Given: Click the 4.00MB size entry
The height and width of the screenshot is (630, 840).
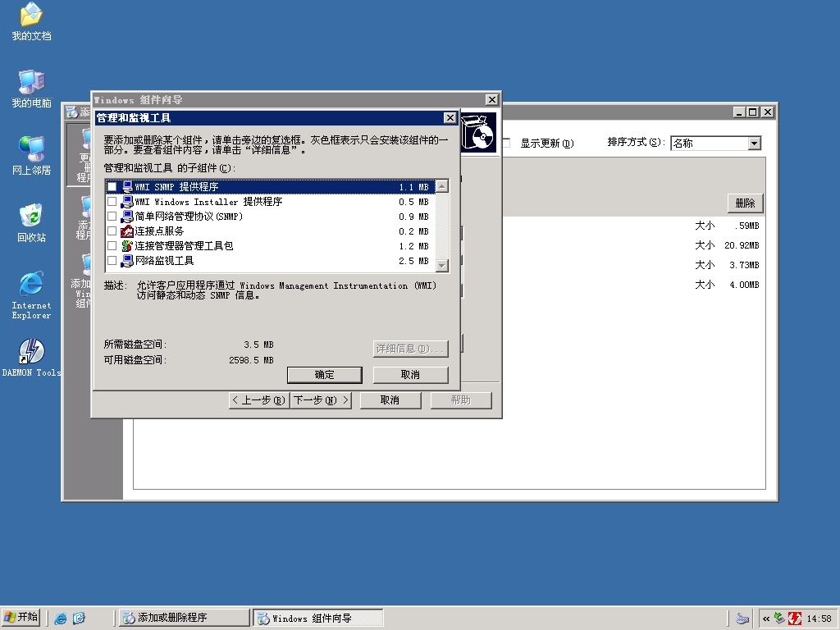Looking at the screenshot, I should coord(744,285).
